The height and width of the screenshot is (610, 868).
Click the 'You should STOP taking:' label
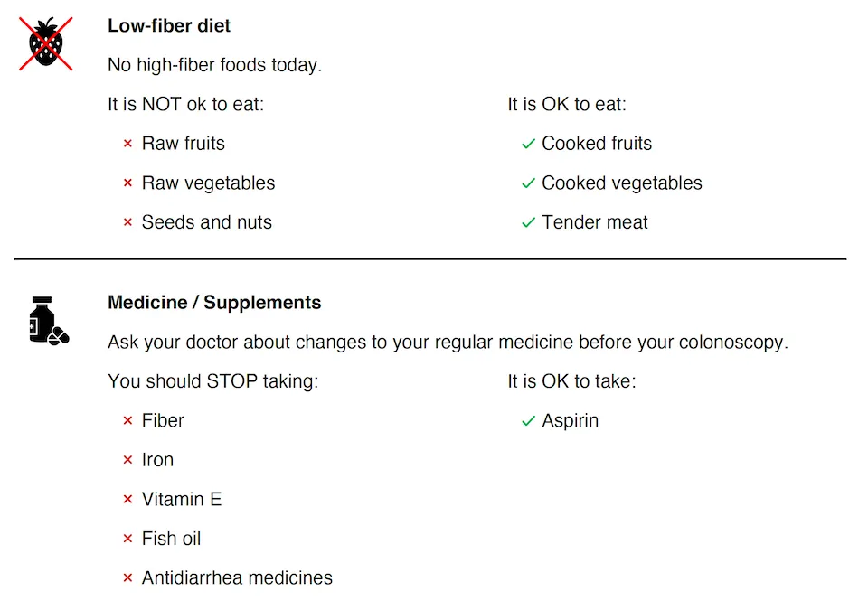[x=212, y=381]
